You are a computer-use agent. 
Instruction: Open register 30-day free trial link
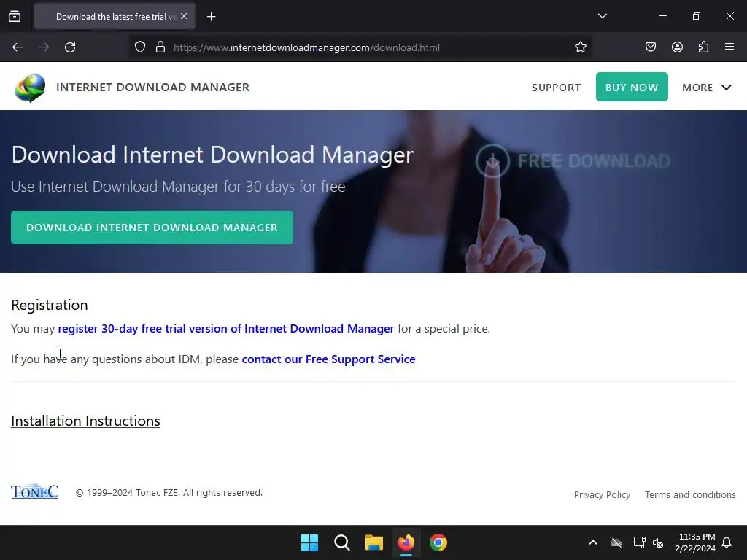(x=226, y=329)
